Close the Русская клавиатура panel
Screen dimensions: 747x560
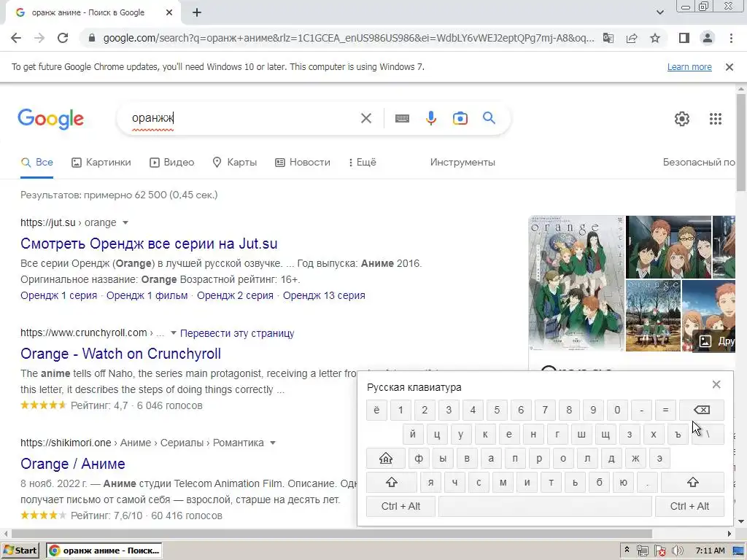pyautogui.click(x=716, y=384)
